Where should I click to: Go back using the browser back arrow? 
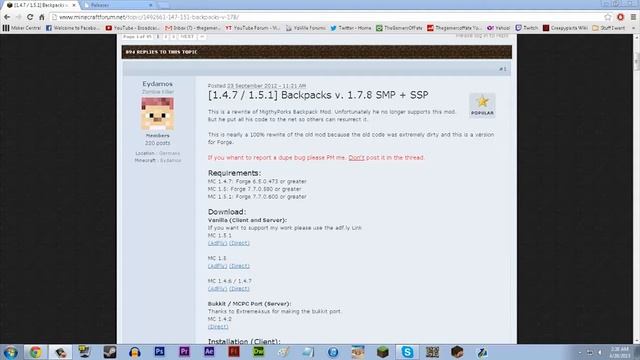click(7, 17)
